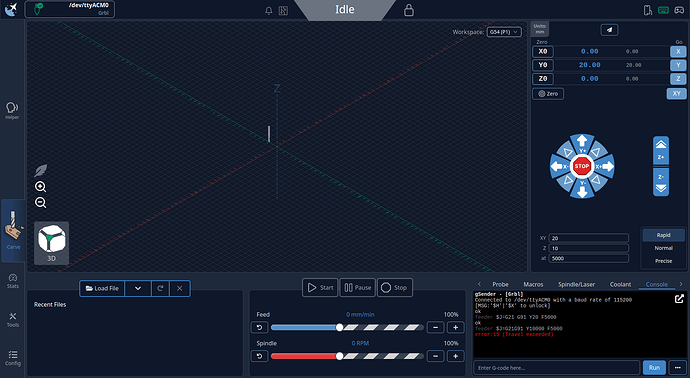Open the Workspace G54 dropdown
Screen dimensions: 690x378
504,32
